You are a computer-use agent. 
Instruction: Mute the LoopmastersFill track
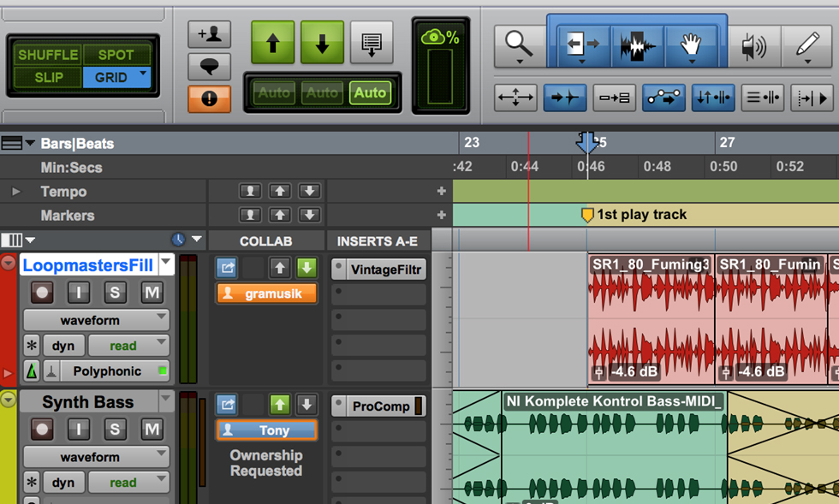[x=152, y=293]
